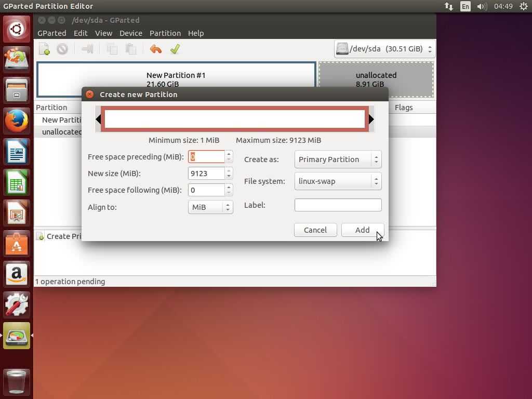532x399 pixels.
Task: Click into the Label text field
Action: click(x=338, y=205)
